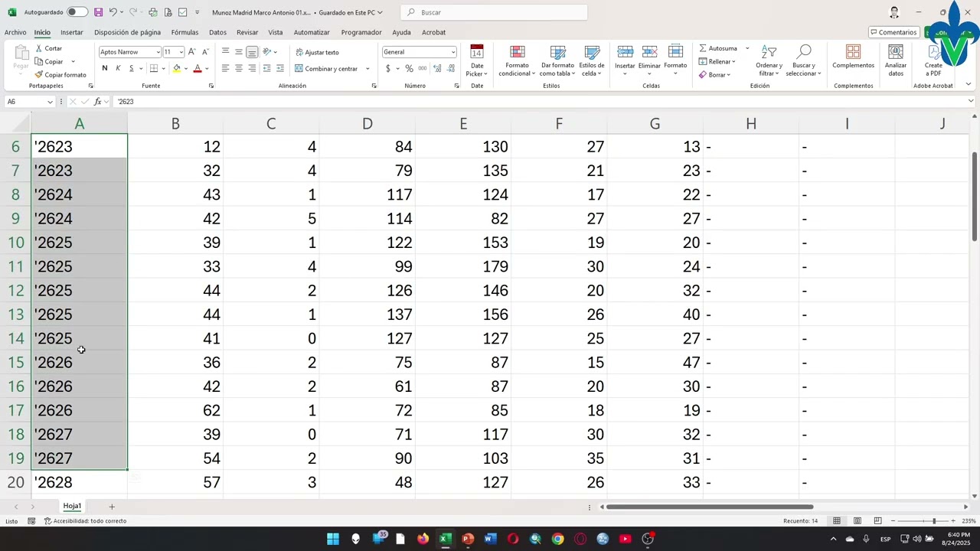
Task: Collapse the ribbon chevron
Action: click(969, 84)
